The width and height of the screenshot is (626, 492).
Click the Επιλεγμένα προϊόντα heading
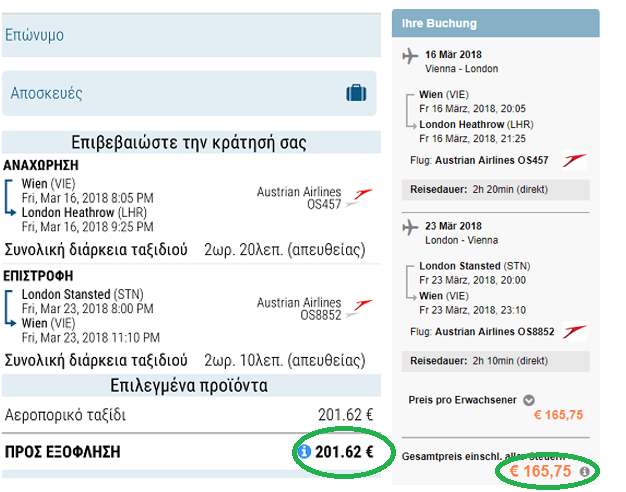(189, 385)
